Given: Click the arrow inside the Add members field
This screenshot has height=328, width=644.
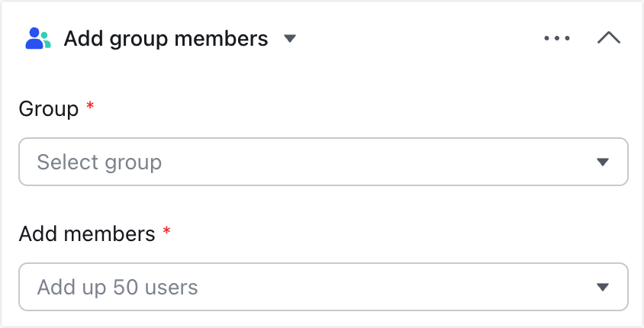Looking at the screenshot, I should tap(603, 288).
